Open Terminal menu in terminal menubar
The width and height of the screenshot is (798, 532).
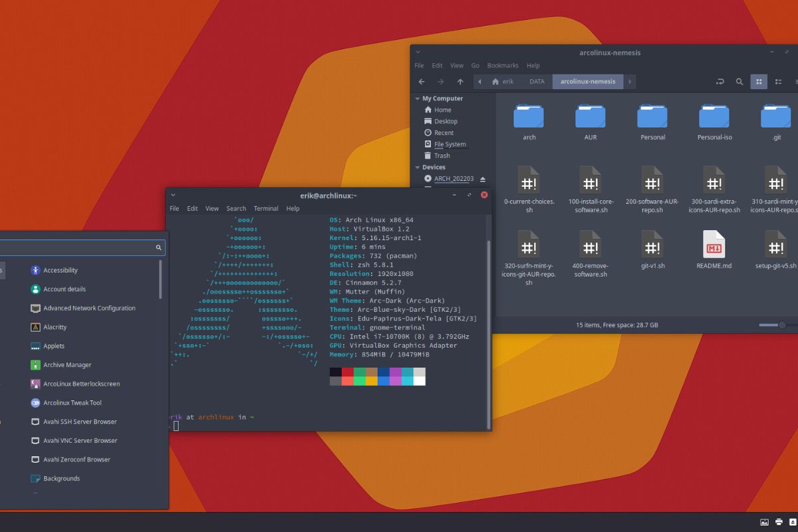pyautogui.click(x=266, y=208)
